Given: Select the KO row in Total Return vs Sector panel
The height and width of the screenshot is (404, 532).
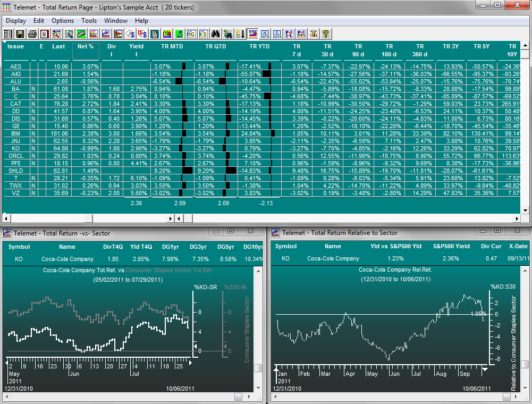Looking at the screenshot, I should tap(19, 259).
